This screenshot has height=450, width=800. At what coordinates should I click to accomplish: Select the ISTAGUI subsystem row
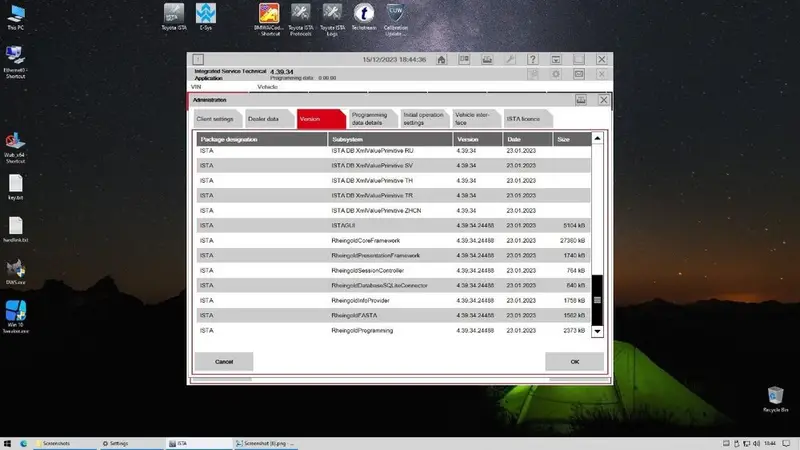click(x=393, y=226)
